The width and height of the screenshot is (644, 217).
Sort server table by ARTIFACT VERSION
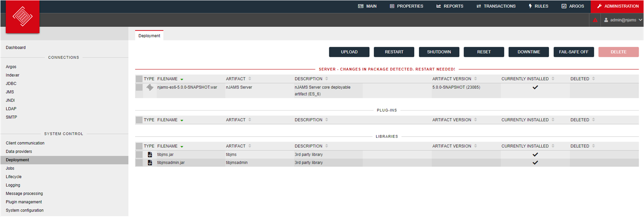click(x=455, y=79)
